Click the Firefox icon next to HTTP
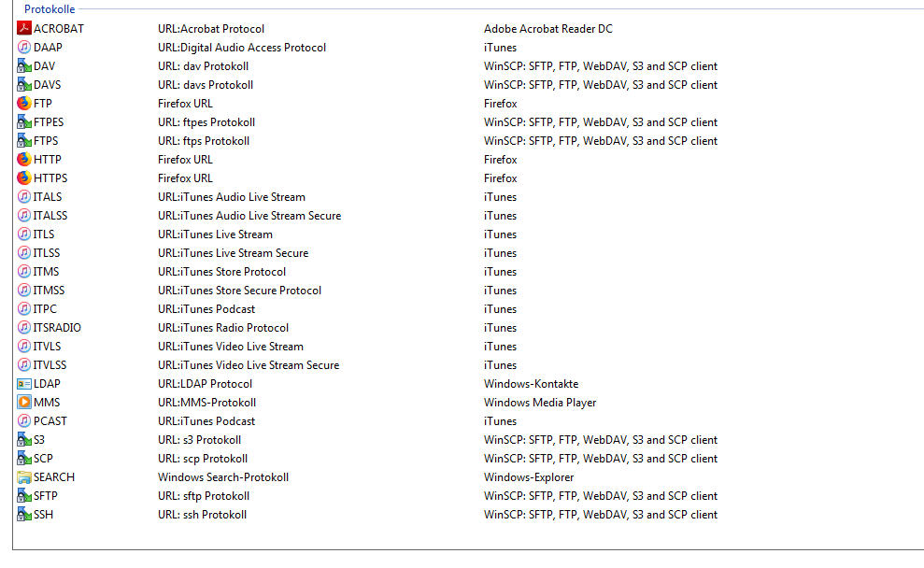This screenshot has height=568, width=924. [24, 159]
